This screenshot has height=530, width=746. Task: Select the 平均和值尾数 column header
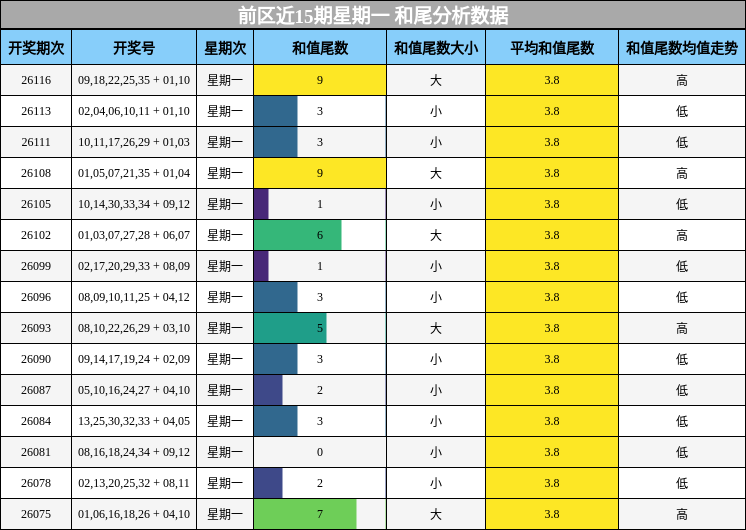pyautogui.click(x=552, y=48)
